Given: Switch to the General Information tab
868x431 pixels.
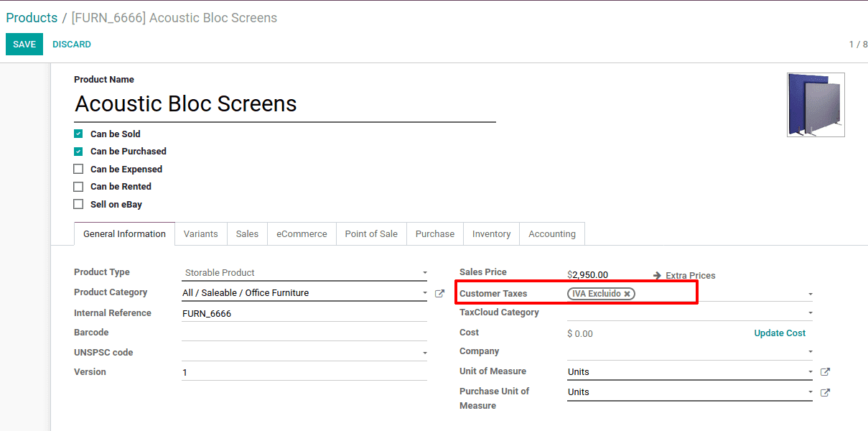Looking at the screenshot, I should point(124,234).
